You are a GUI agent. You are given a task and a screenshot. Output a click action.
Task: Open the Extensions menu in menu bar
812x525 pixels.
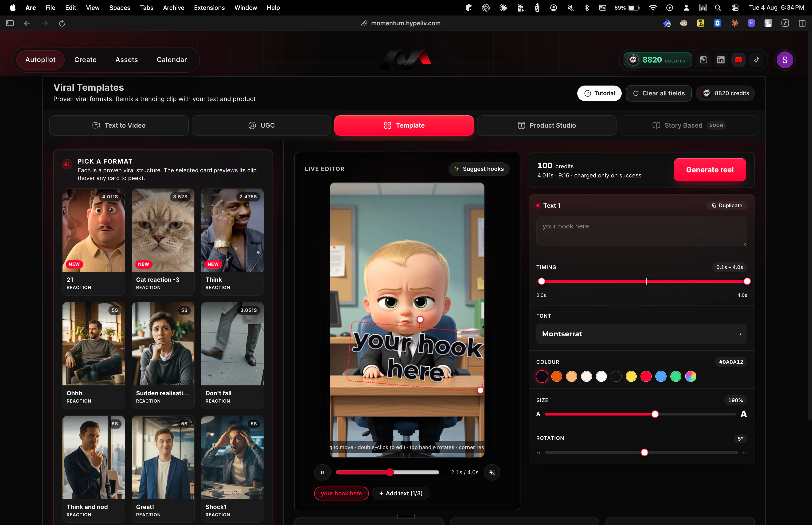click(209, 8)
